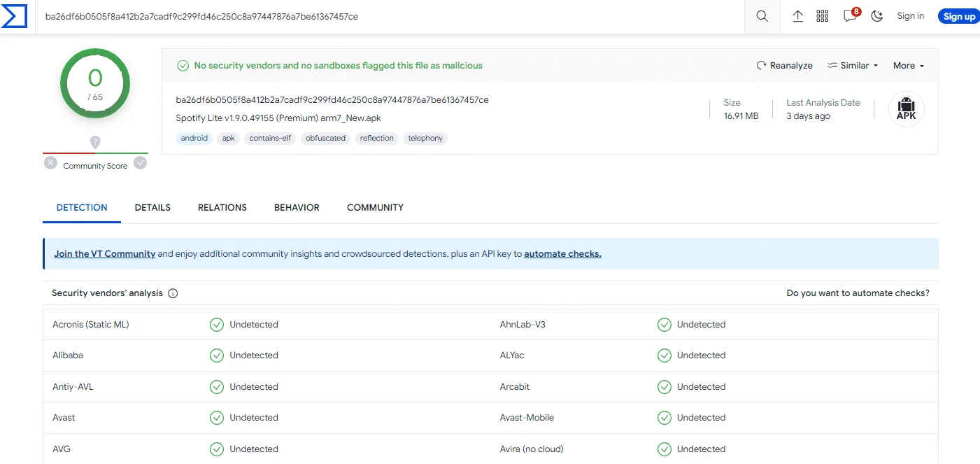Switch to the RELATIONS tab

222,208
